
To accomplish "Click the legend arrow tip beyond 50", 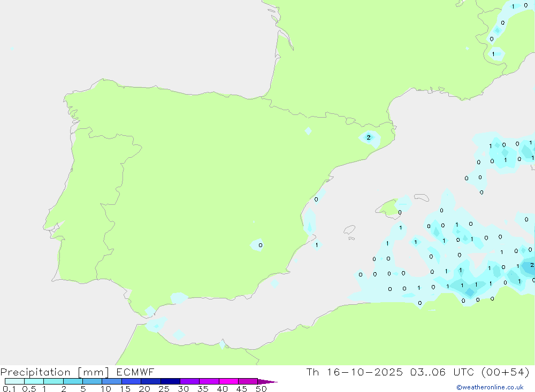I will 270,382.
